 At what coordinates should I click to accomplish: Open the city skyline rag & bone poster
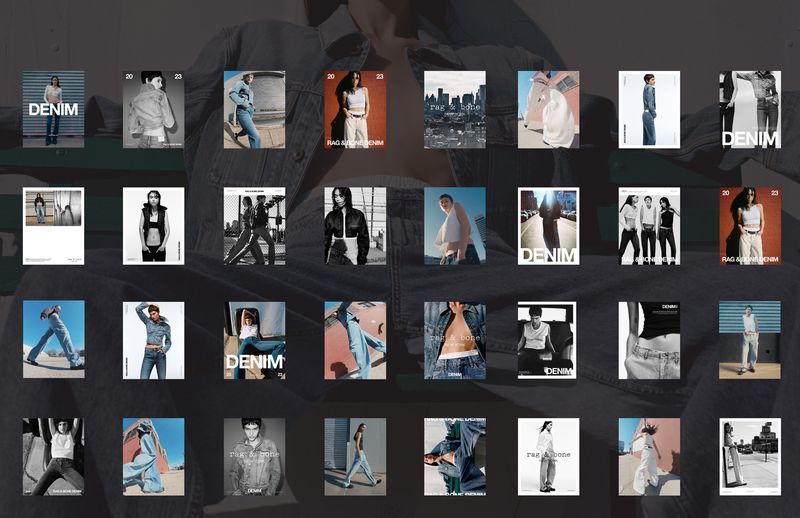tap(455, 109)
